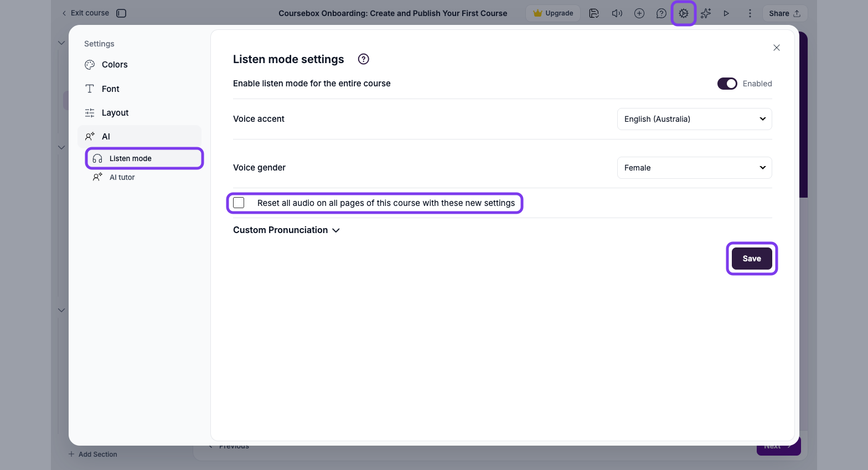Click the Enabled label
Image resolution: width=868 pixels, height=470 pixels.
pyautogui.click(x=757, y=84)
